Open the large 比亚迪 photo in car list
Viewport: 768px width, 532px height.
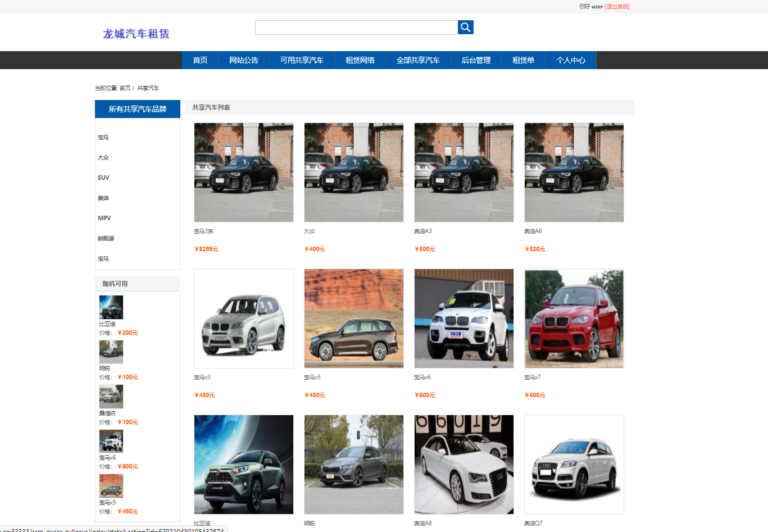pos(244,465)
